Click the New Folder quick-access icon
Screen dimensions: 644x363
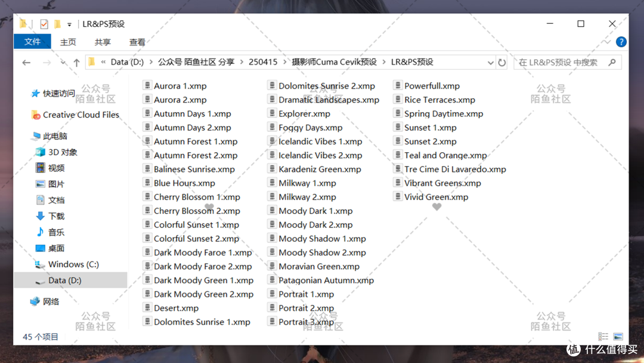point(57,24)
